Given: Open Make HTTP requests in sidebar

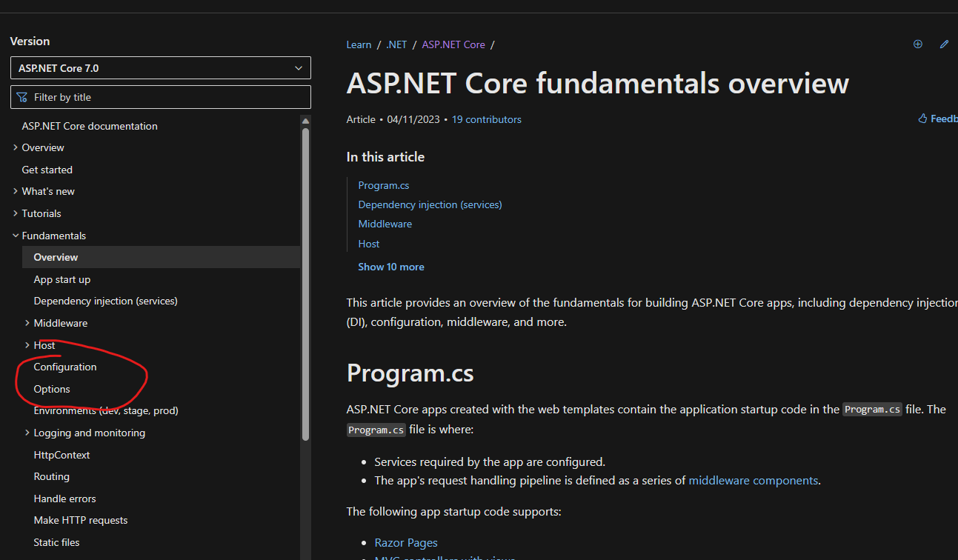Looking at the screenshot, I should pos(81,520).
